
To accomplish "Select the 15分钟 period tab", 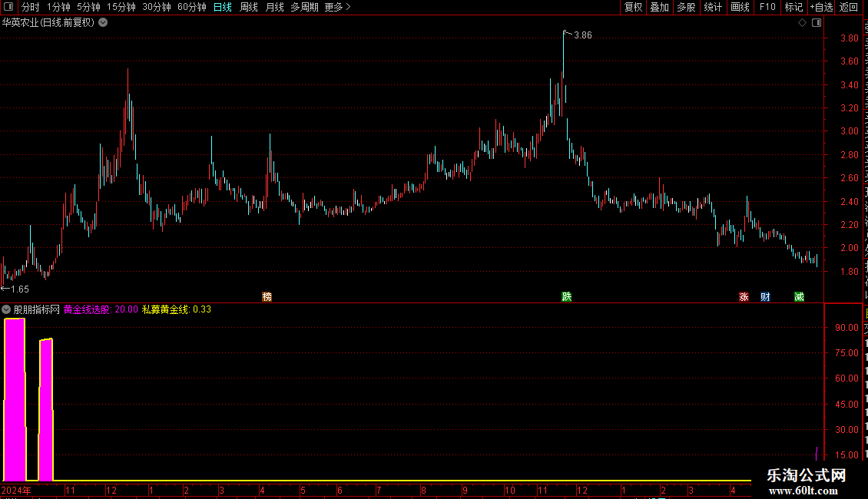I will click(x=121, y=7).
